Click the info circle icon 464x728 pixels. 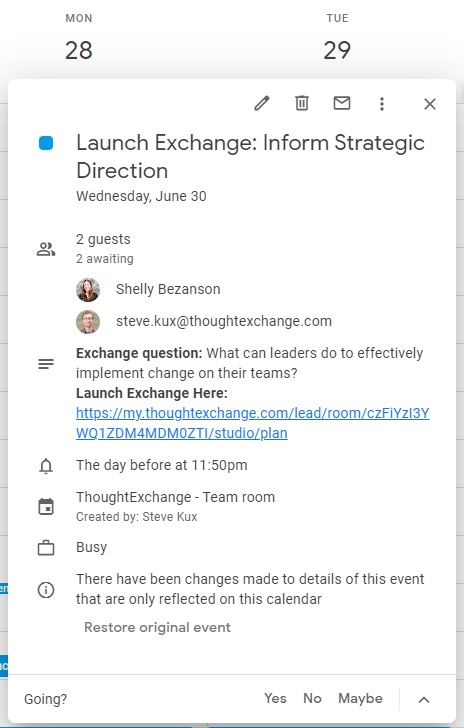(x=46, y=590)
